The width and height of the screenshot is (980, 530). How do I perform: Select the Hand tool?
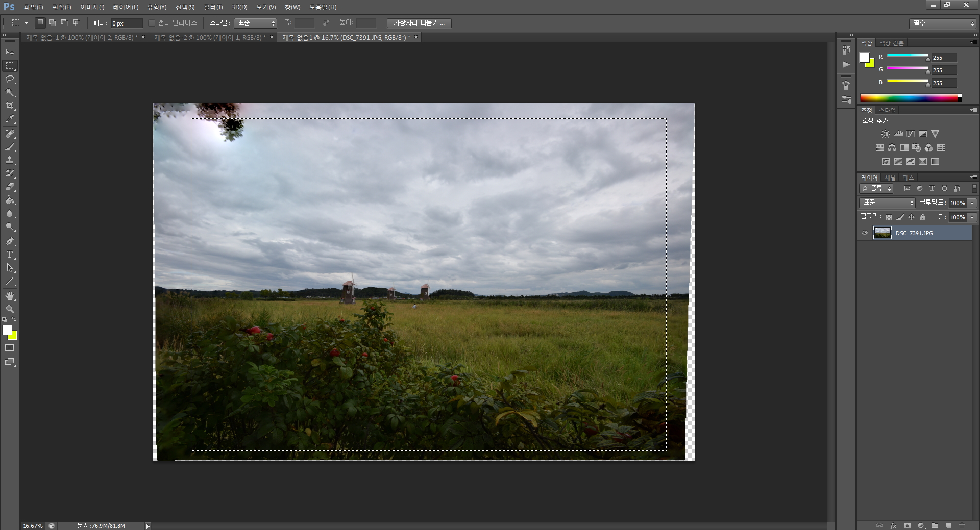point(10,296)
